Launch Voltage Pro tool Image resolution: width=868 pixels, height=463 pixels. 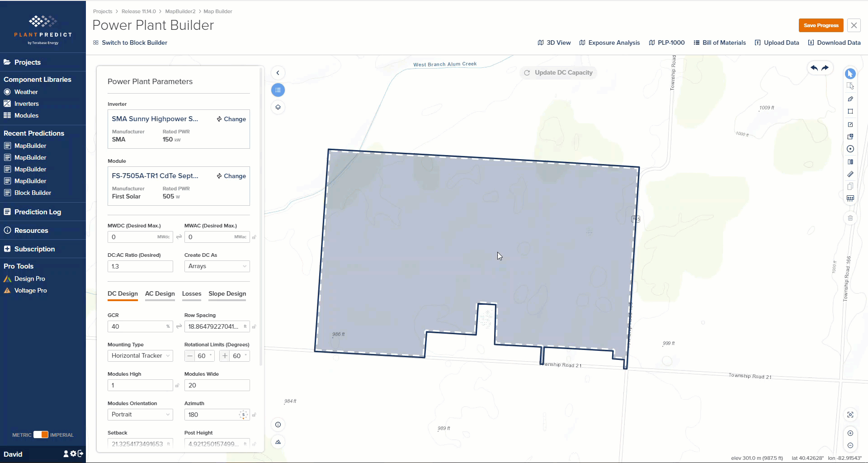point(25,290)
